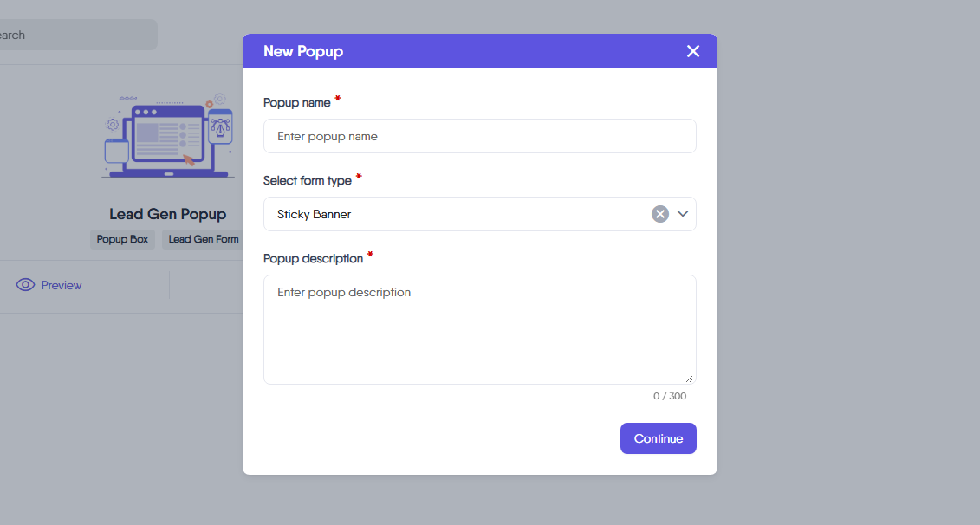The height and width of the screenshot is (525, 980).
Task: Click the Lead Gen Popup illustration
Action: [168, 135]
